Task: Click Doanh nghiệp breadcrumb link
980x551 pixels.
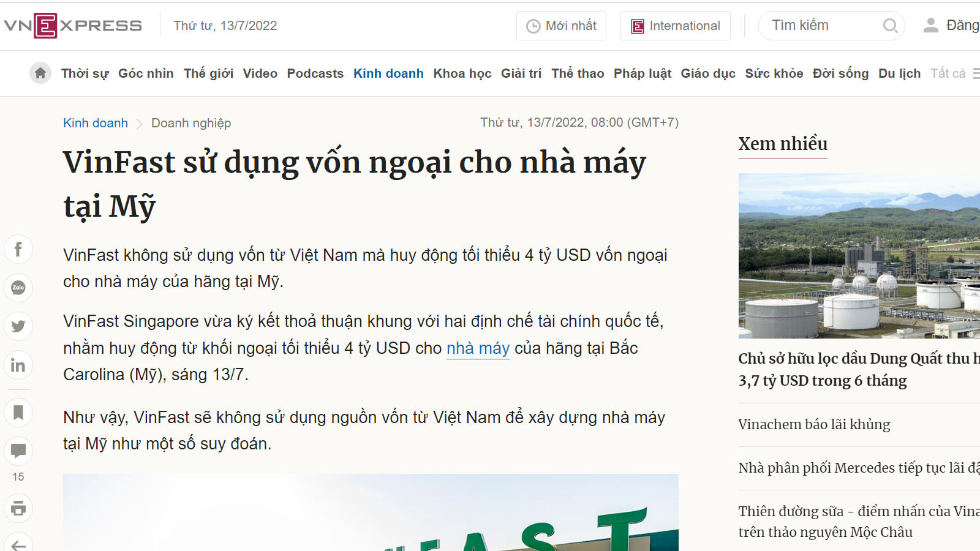Action: point(191,123)
